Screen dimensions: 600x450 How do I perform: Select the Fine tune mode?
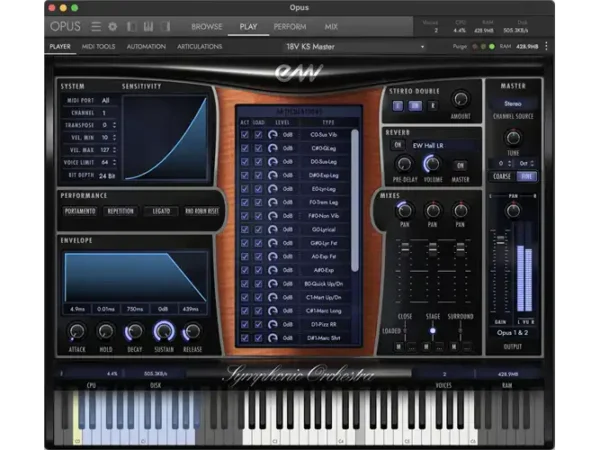[527, 176]
